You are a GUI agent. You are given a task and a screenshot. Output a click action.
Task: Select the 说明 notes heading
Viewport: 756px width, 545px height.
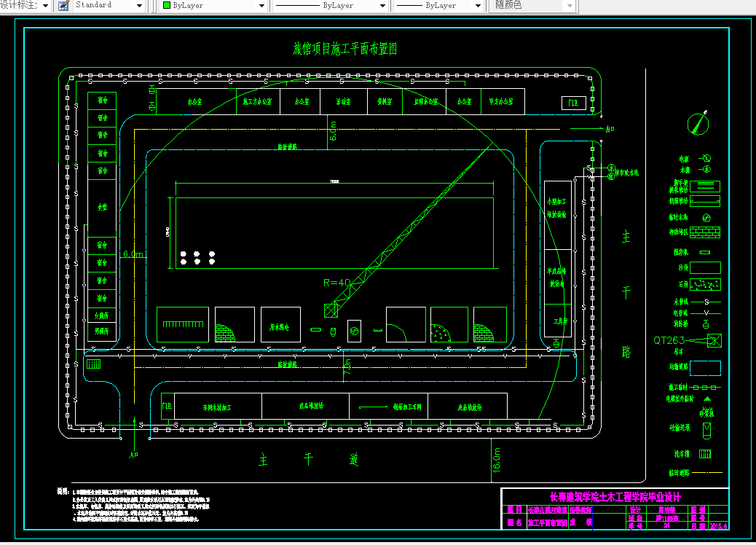click(63, 491)
